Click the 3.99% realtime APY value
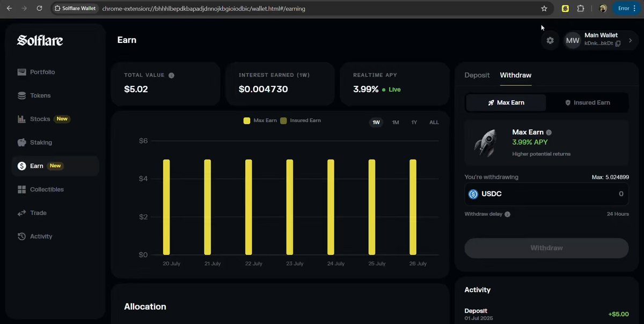644x324 pixels. 366,89
